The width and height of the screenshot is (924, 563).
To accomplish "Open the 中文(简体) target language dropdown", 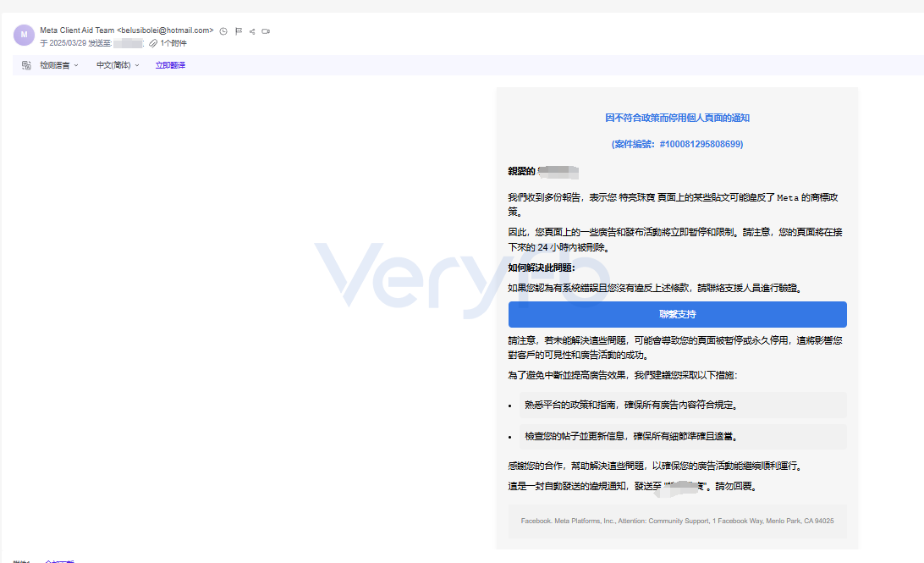I will pyautogui.click(x=118, y=65).
